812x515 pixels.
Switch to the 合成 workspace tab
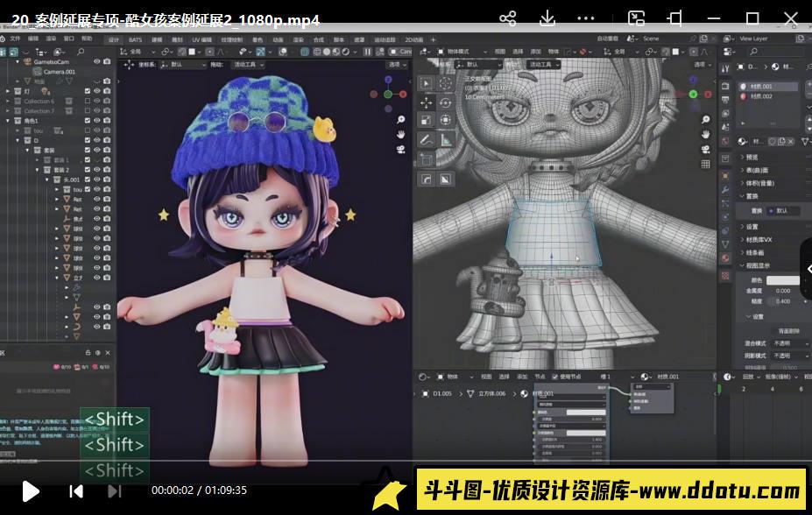tap(319, 40)
